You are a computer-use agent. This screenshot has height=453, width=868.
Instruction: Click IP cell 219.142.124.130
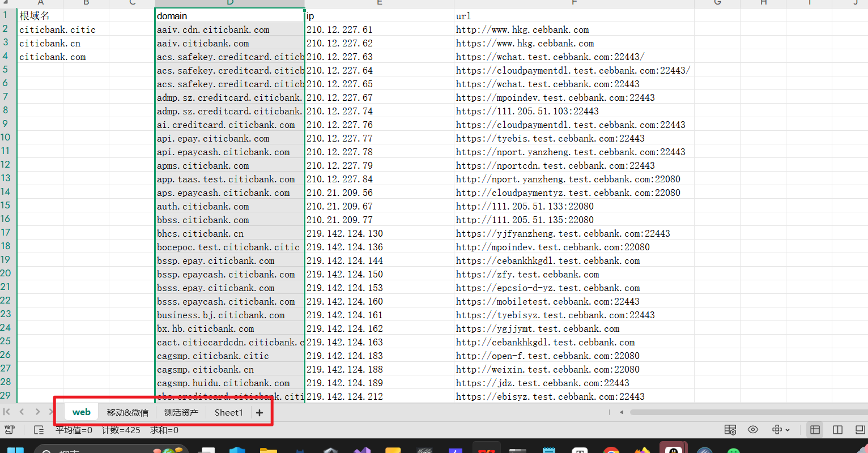380,233
